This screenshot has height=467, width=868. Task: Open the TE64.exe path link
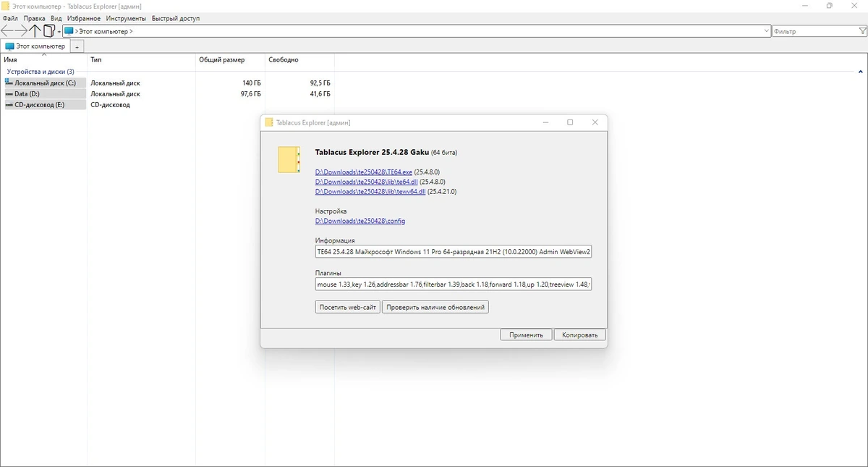coord(364,172)
